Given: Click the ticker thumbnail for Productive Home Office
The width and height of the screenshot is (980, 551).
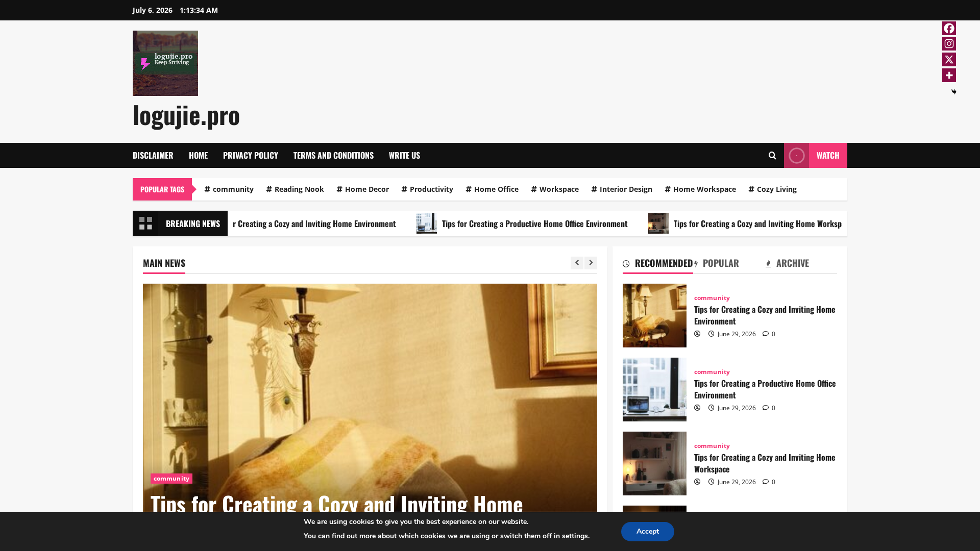Looking at the screenshot, I should pos(427,223).
